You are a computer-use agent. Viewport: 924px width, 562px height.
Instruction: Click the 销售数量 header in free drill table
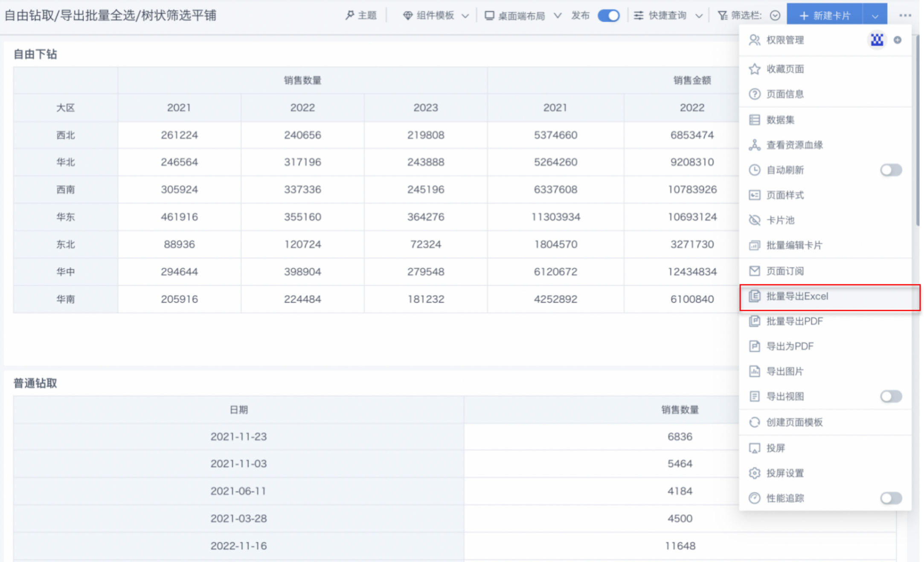point(302,81)
